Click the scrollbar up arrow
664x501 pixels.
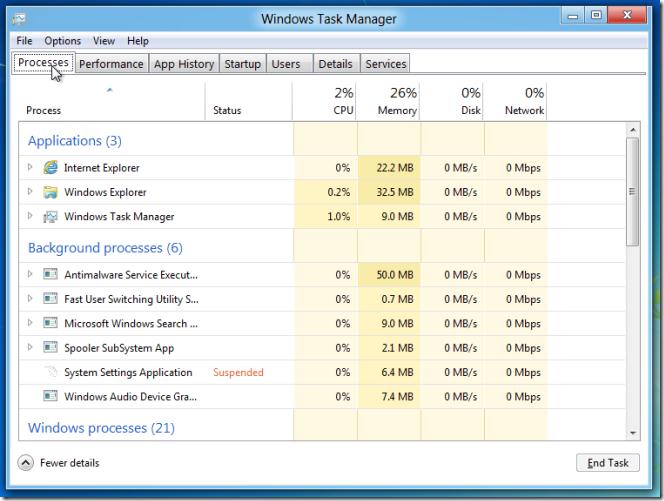click(633, 130)
